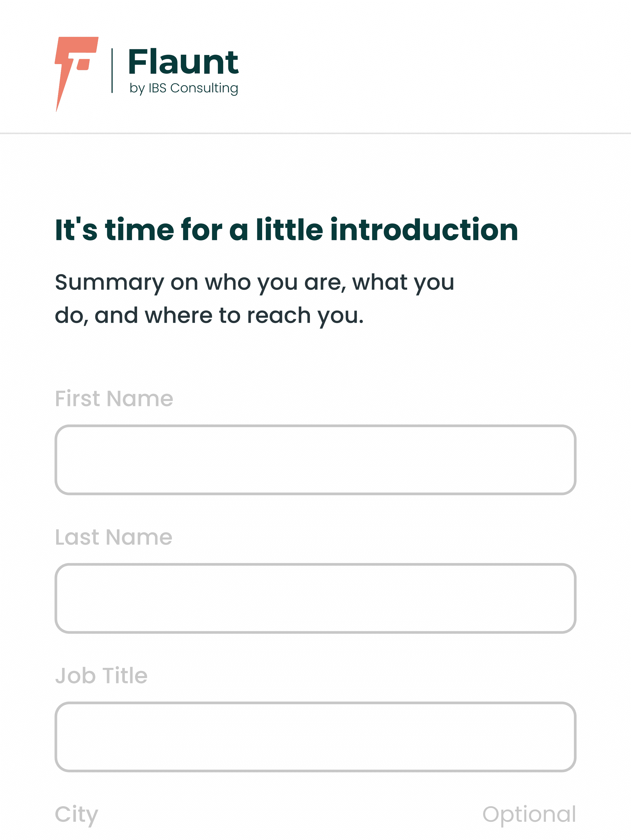Click the 'It's time for a little introduction' heading
The height and width of the screenshot is (840, 631).
(x=287, y=230)
